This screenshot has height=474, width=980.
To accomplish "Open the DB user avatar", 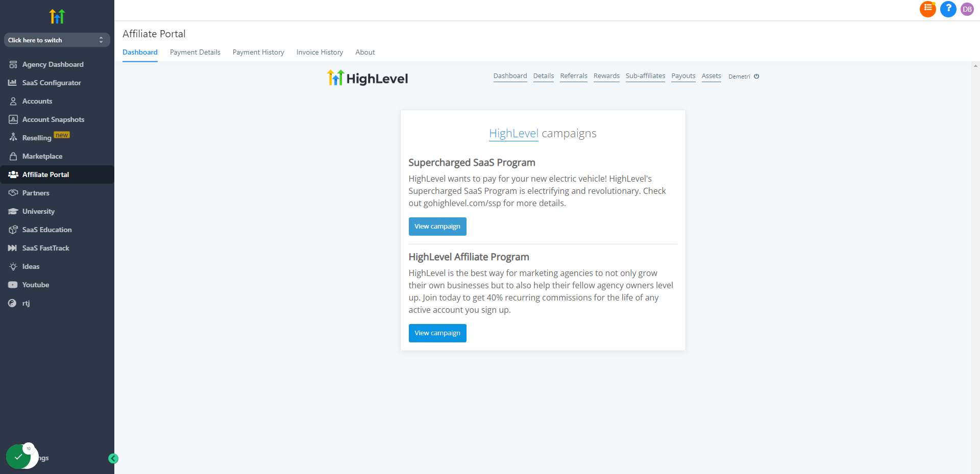I will (x=967, y=9).
